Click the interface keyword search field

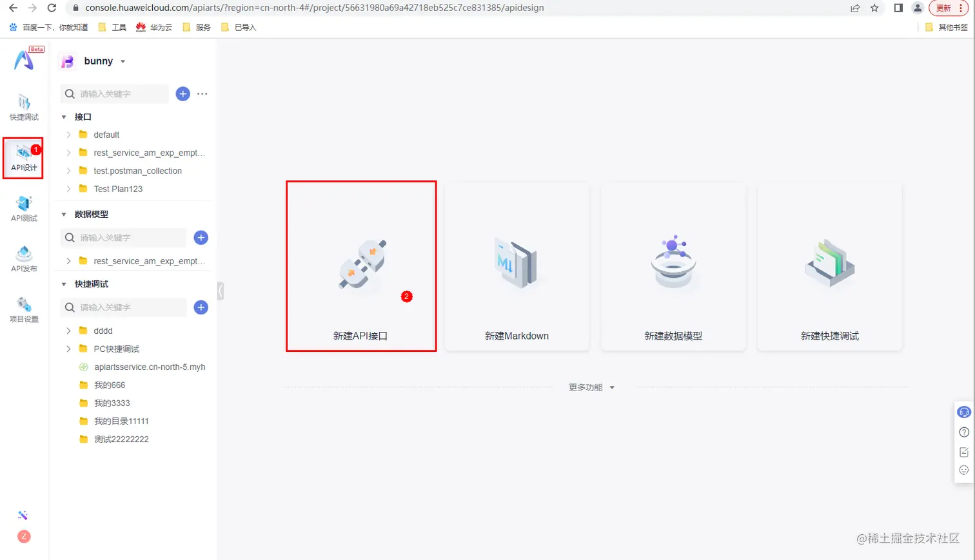point(115,94)
